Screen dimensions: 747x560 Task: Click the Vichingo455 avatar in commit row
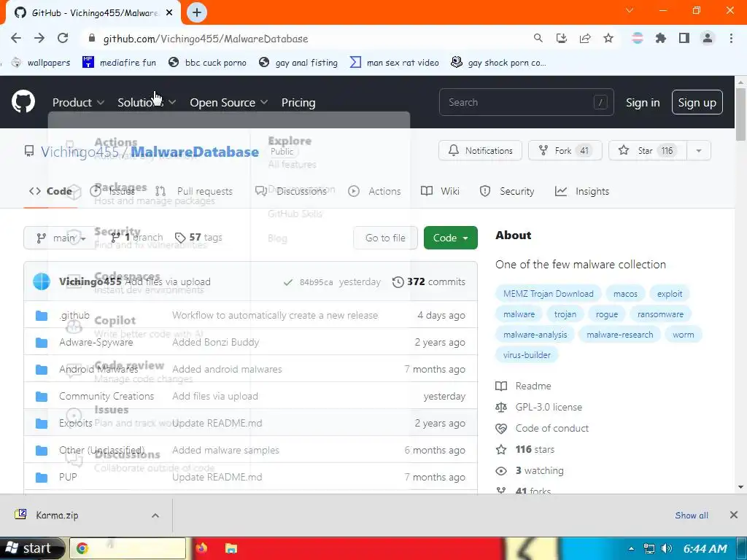pyautogui.click(x=42, y=281)
